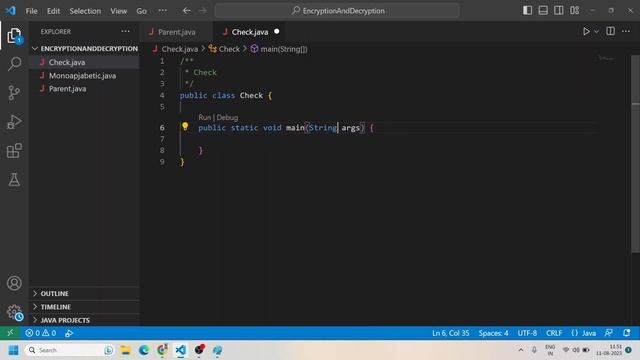Open the Manage gear settings
This screenshot has width=640, height=360.
14,312
